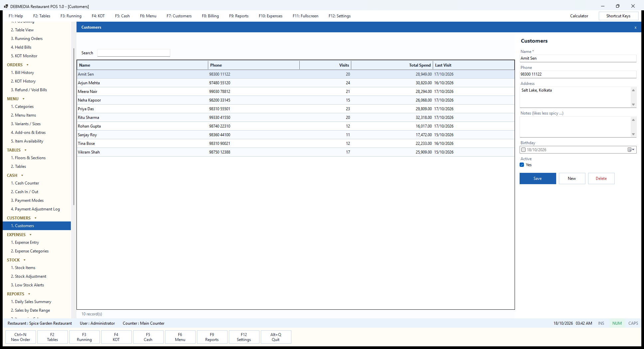Open the F10: Expenses menu

point(270,16)
